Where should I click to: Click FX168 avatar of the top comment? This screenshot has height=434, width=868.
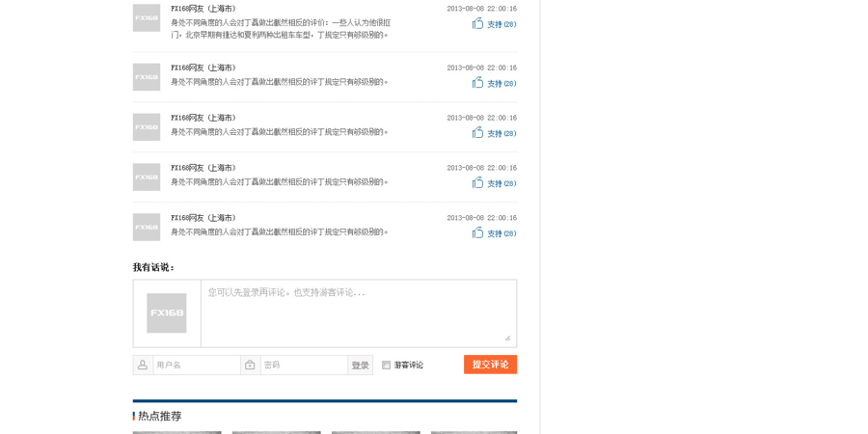coord(147,18)
